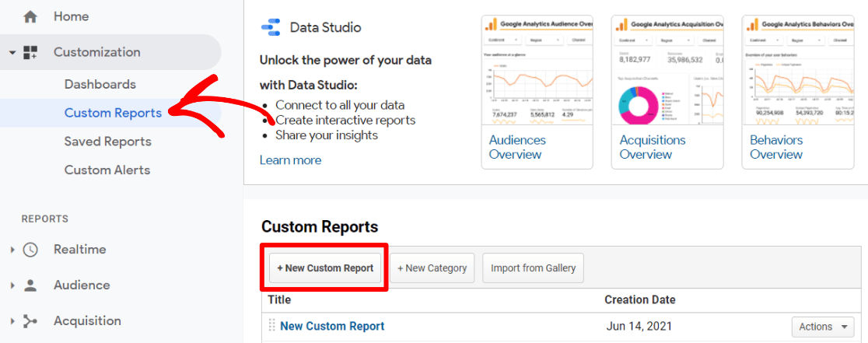Image resolution: width=868 pixels, height=343 pixels.
Task: Expand the Audience reports arrow
Action: (x=12, y=285)
